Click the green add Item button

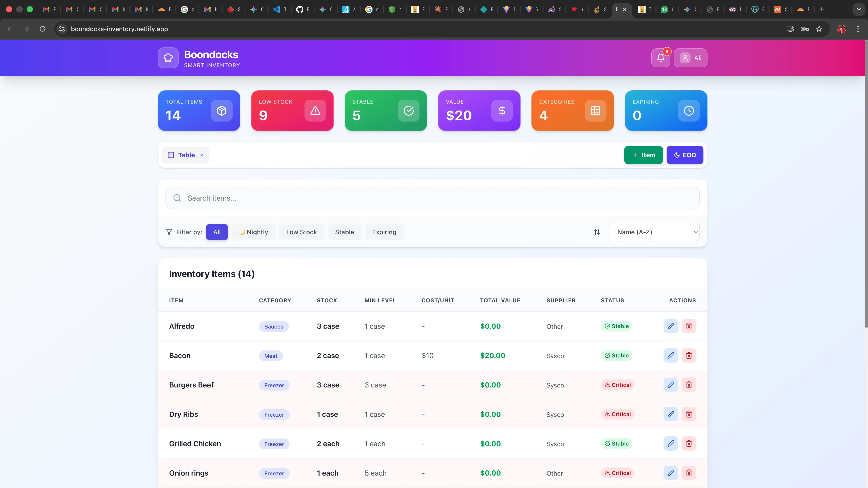pos(643,155)
